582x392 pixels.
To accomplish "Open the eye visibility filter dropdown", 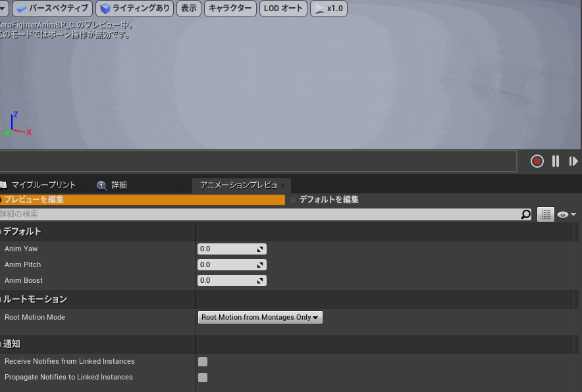I will pyautogui.click(x=567, y=214).
